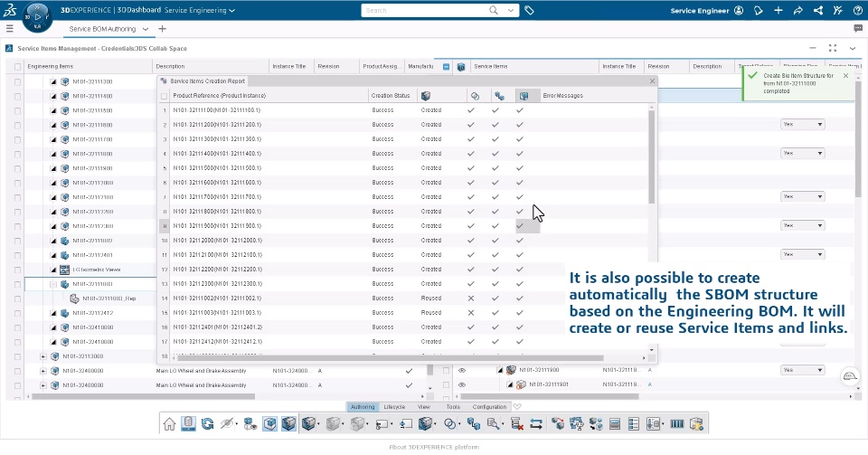Switch to the Lifecycle toolbar tab

click(x=394, y=407)
